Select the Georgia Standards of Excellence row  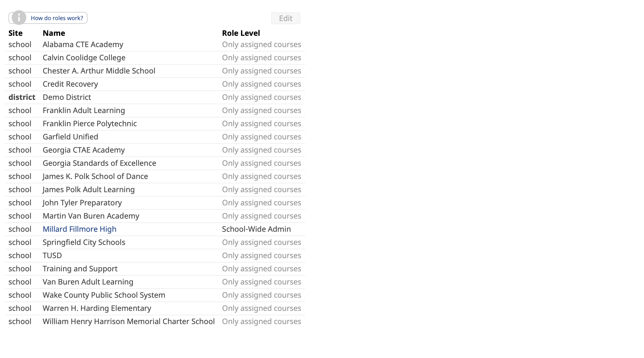pyautogui.click(x=155, y=163)
